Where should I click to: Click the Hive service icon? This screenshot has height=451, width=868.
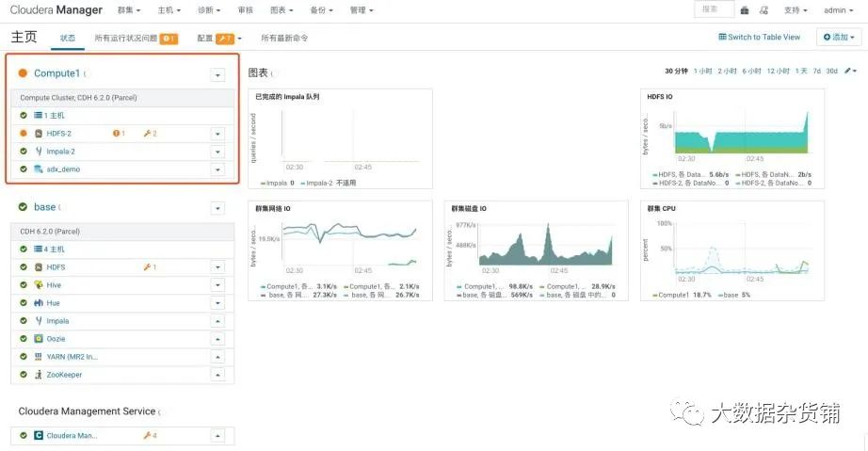39,284
